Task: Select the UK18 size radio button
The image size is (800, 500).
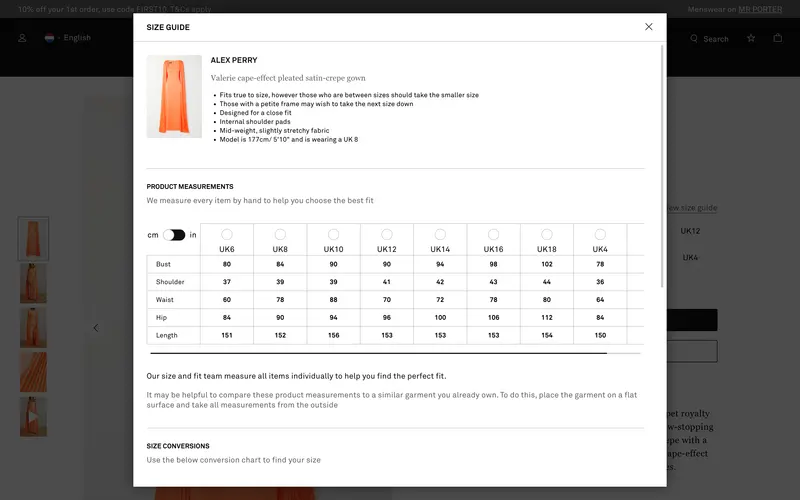Action: 546,234
